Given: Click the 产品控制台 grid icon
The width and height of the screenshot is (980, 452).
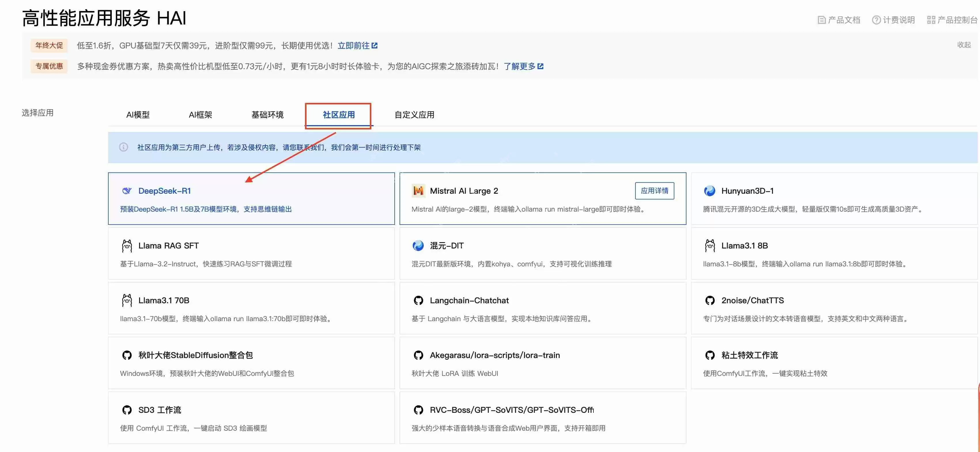Looking at the screenshot, I should pos(931,19).
